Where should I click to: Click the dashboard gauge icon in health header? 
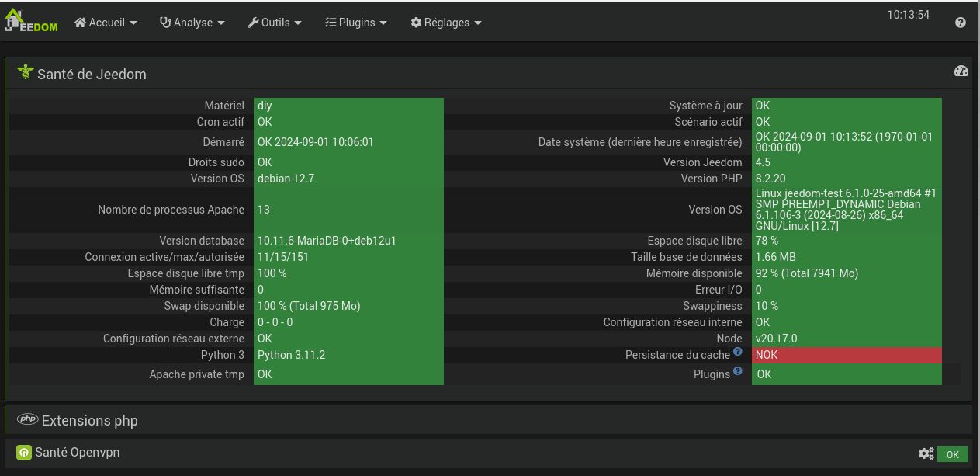(x=961, y=71)
